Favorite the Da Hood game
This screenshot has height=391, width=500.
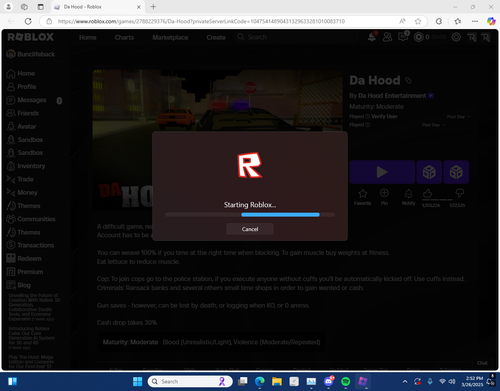(363, 197)
